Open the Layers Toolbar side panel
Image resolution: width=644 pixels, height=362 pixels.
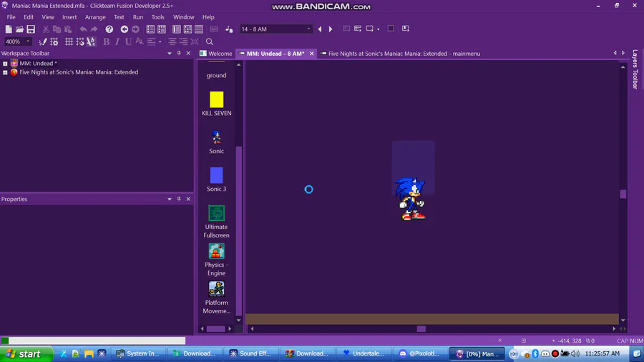click(635, 69)
